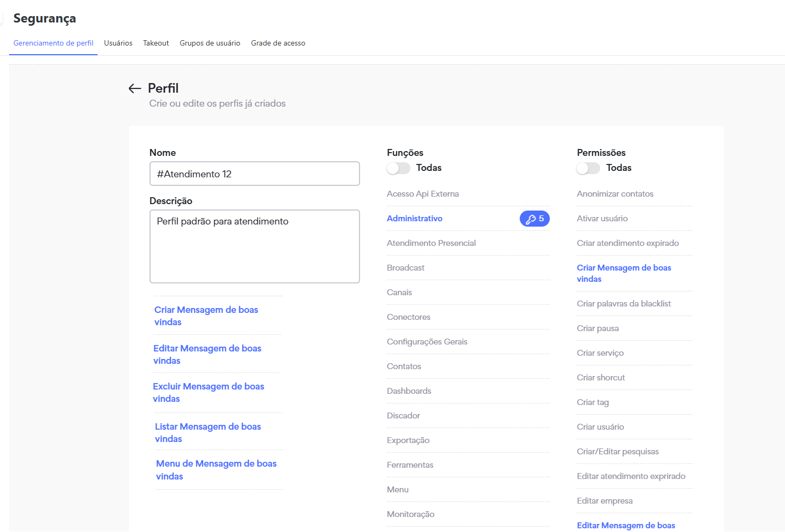Remove Excluir Mensagem de boas vindas from the selected list
The height and width of the screenshot is (532, 785).
pos(208,392)
